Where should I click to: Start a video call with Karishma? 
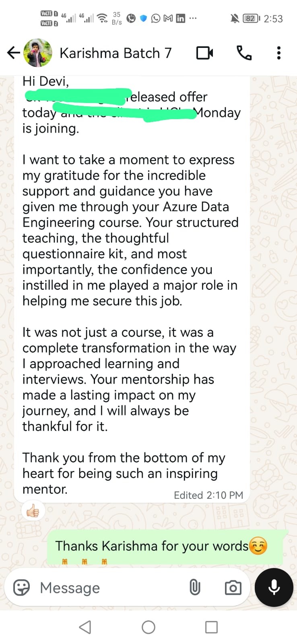pyautogui.click(x=204, y=53)
